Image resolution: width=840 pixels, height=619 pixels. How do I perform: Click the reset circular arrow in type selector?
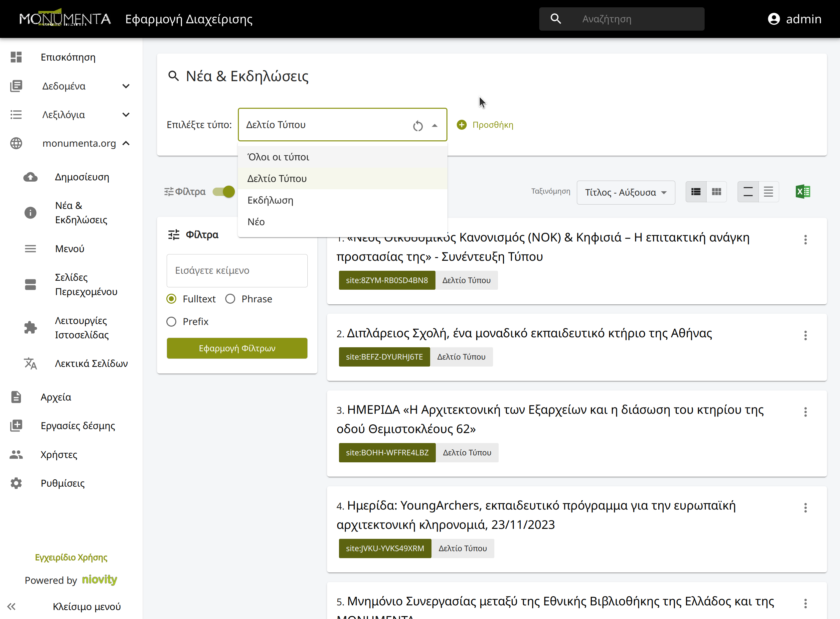click(418, 126)
